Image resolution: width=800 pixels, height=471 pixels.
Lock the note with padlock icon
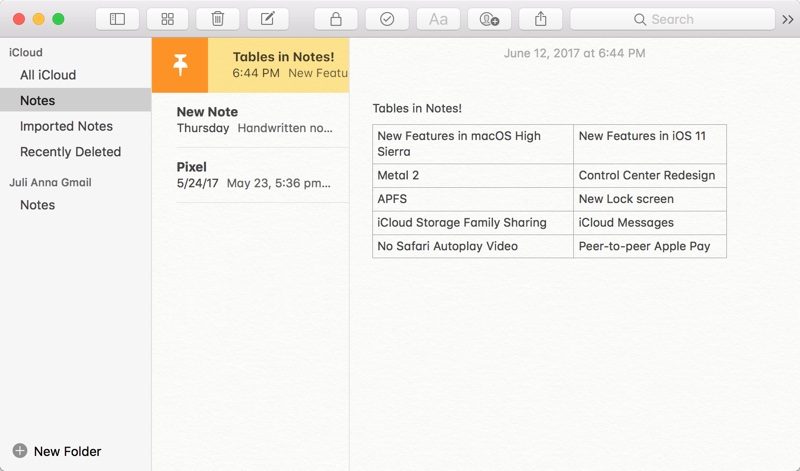coord(336,19)
